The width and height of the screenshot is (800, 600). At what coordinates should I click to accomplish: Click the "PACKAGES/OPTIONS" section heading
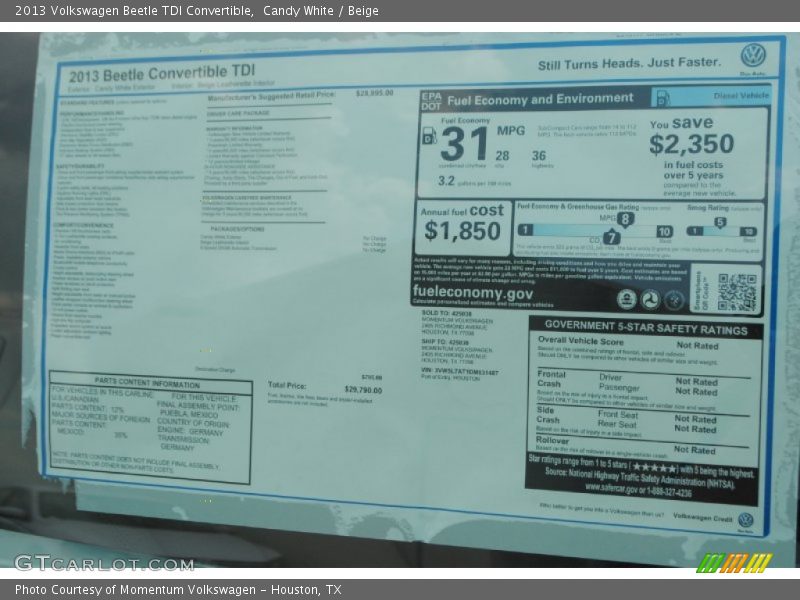tap(237, 229)
